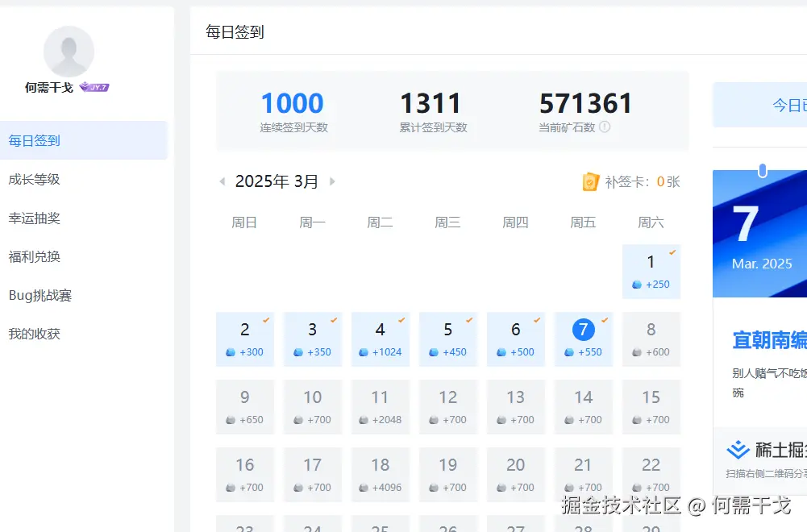Expand the 2025年 3月 header
Viewport: 807px width, 532px height.
[277, 181]
